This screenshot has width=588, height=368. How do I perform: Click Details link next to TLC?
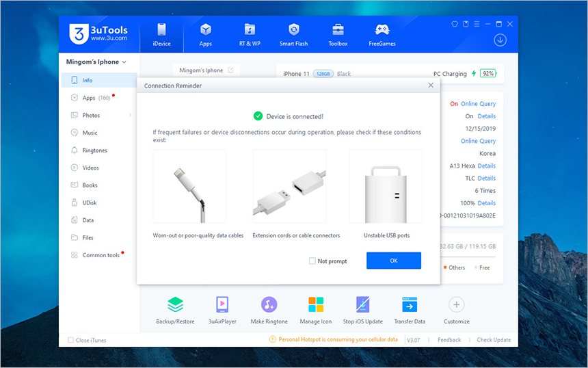click(486, 178)
